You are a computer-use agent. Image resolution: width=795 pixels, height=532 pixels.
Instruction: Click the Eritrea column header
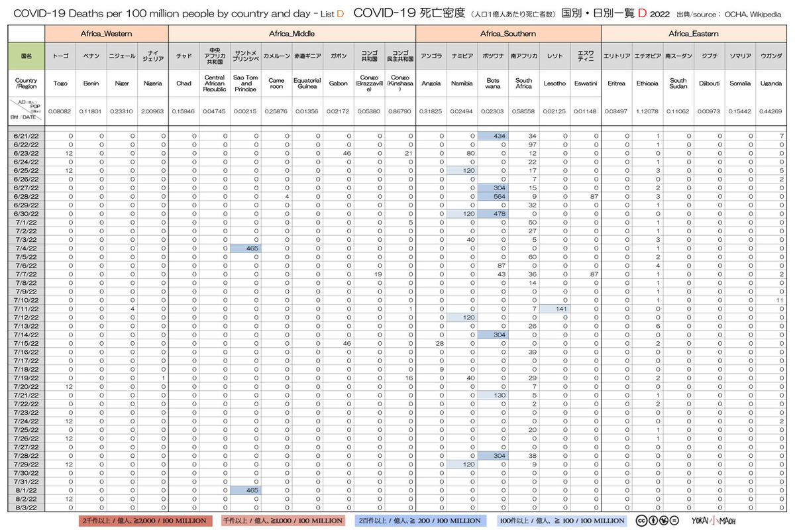pos(617,83)
